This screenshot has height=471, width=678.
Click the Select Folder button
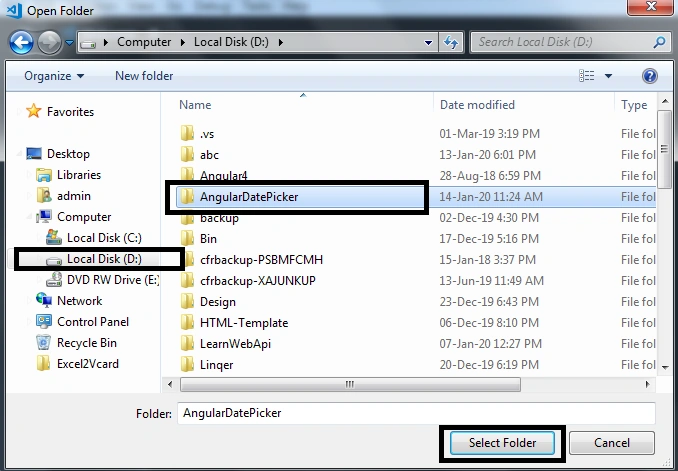(502, 443)
